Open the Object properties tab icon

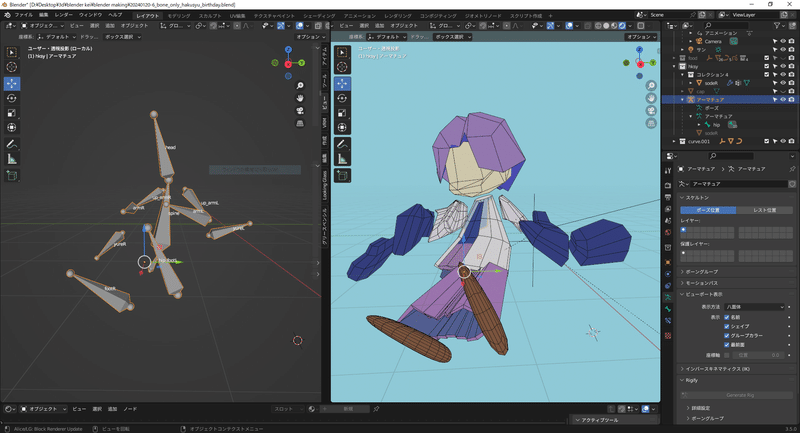tap(668, 262)
